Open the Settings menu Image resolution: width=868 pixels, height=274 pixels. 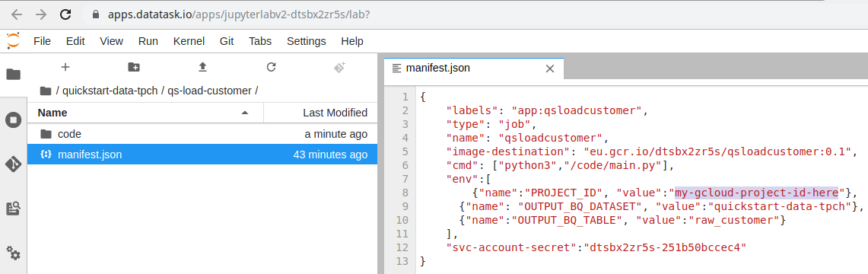[x=306, y=41]
